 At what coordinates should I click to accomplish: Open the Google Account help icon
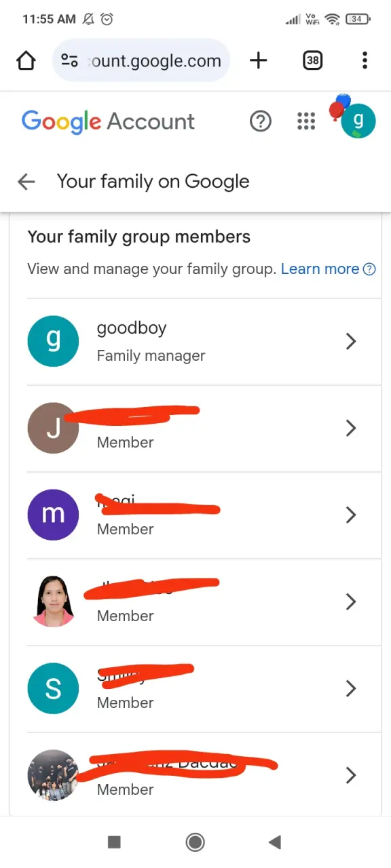click(x=261, y=121)
